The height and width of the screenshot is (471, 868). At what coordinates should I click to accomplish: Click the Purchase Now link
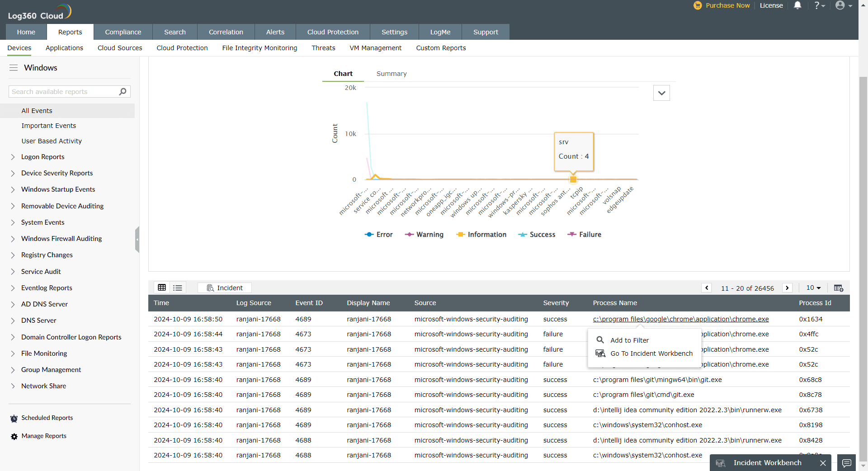point(727,5)
